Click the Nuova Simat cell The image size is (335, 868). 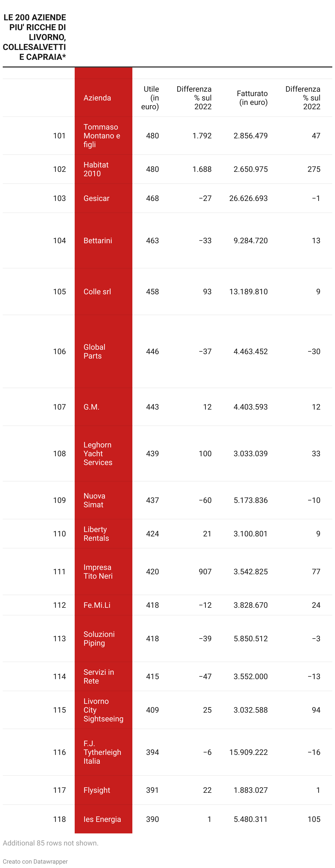tap(104, 500)
